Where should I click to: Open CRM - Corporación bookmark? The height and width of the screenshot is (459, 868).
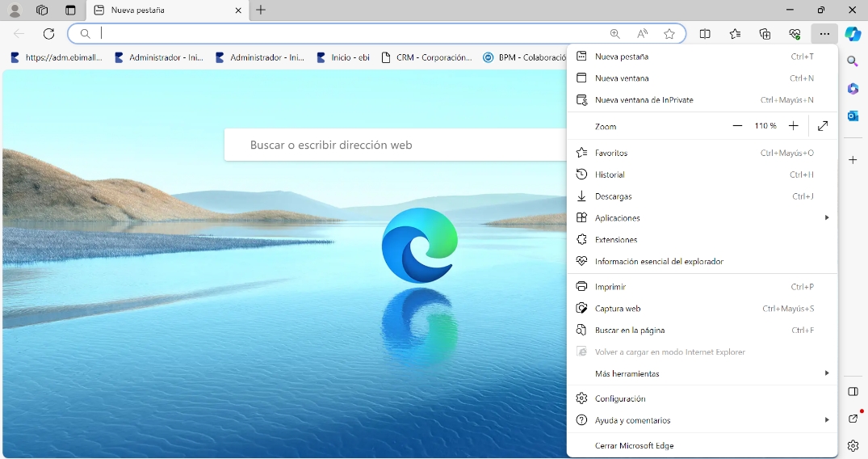coord(427,57)
